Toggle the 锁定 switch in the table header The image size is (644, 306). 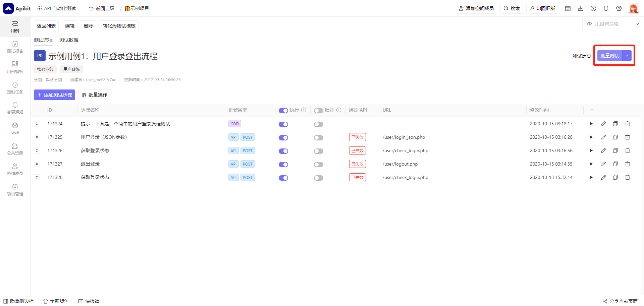[x=319, y=111]
